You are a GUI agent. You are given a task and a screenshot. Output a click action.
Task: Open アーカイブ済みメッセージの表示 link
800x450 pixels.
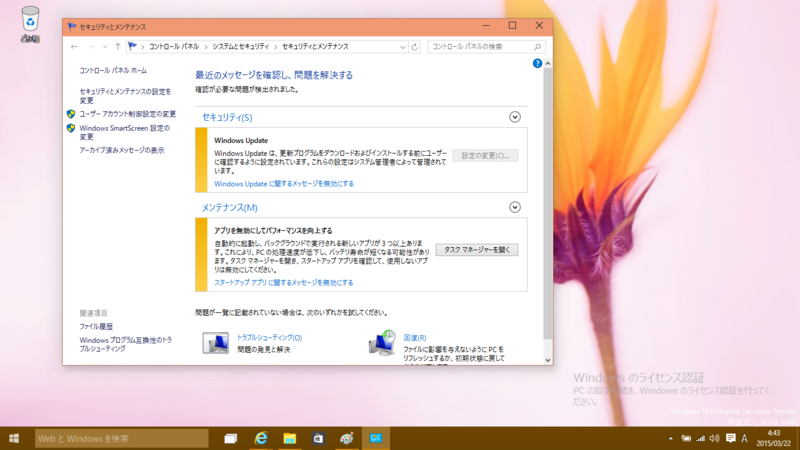pos(121,150)
